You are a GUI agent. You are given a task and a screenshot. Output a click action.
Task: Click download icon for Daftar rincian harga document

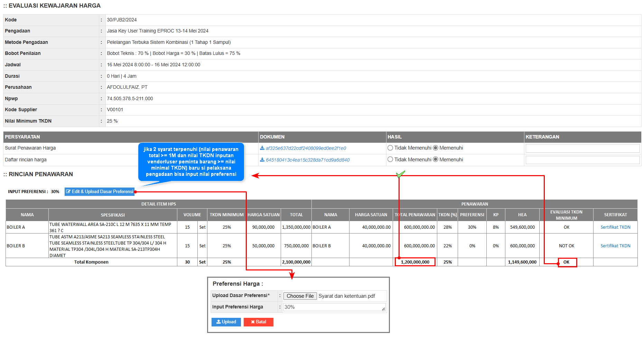pyautogui.click(x=262, y=160)
